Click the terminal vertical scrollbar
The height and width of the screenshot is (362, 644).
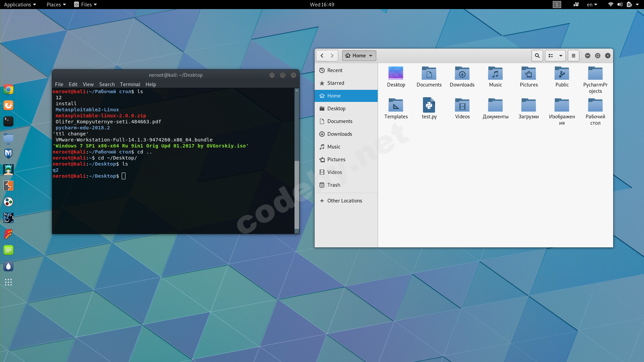click(297, 194)
